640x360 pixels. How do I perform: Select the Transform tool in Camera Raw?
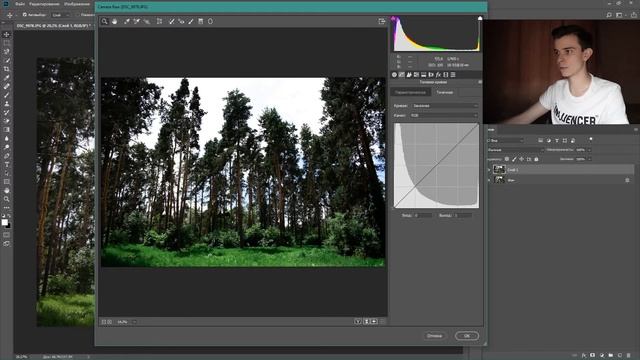tap(160, 21)
